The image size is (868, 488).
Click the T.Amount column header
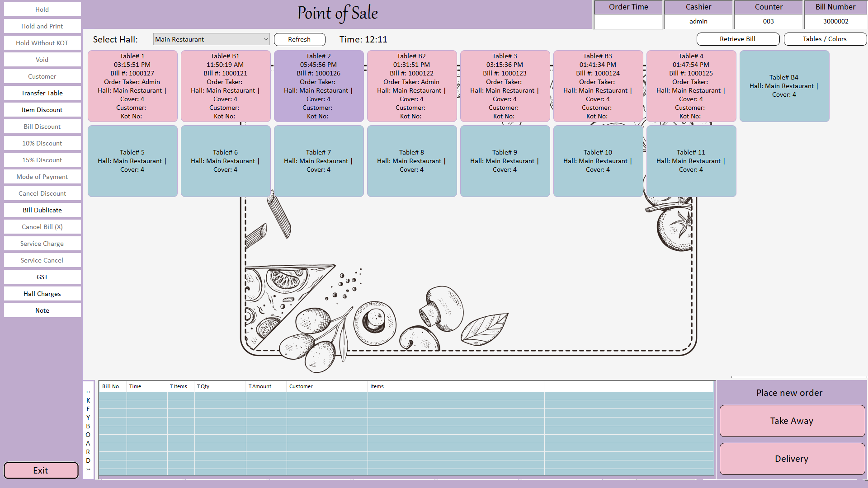click(x=266, y=386)
